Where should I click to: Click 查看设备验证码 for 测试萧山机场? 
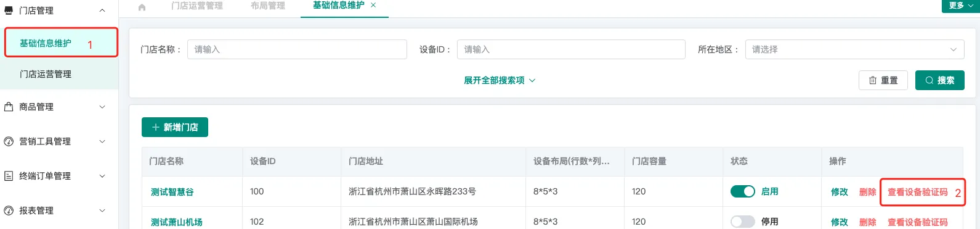click(918, 222)
